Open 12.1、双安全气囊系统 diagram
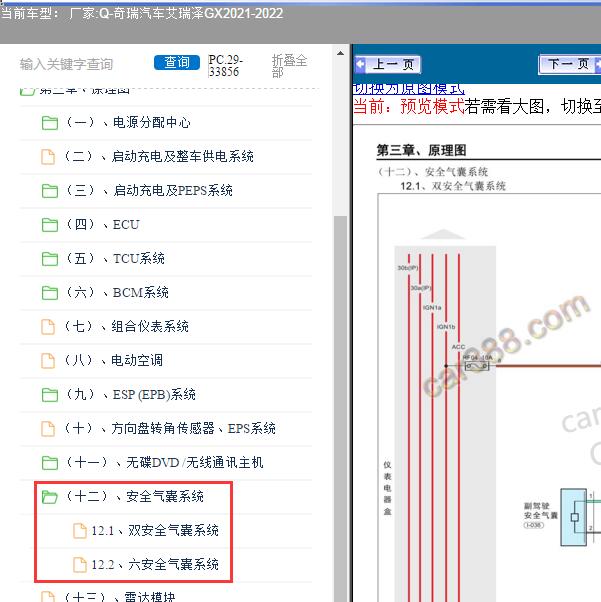This screenshot has width=601, height=602. (155, 531)
